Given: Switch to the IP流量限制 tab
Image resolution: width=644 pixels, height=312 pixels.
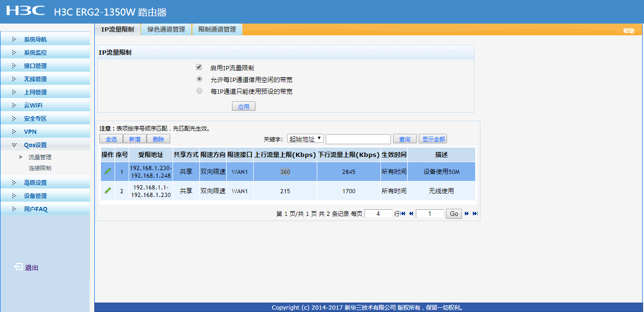Looking at the screenshot, I should (x=117, y=29).
